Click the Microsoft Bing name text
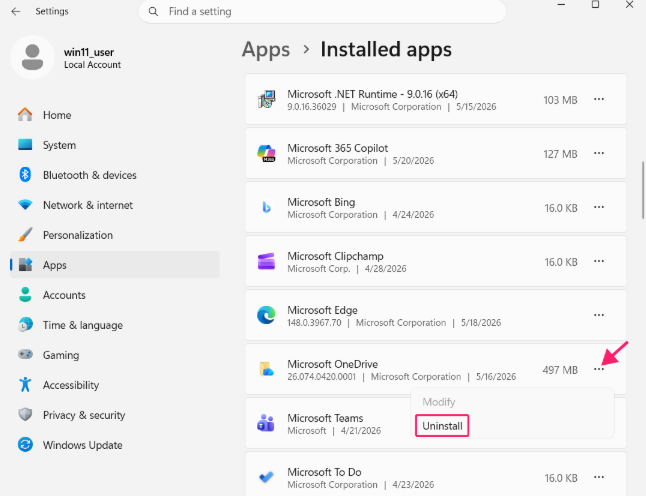The image size is (646, 496). [321, 202]
